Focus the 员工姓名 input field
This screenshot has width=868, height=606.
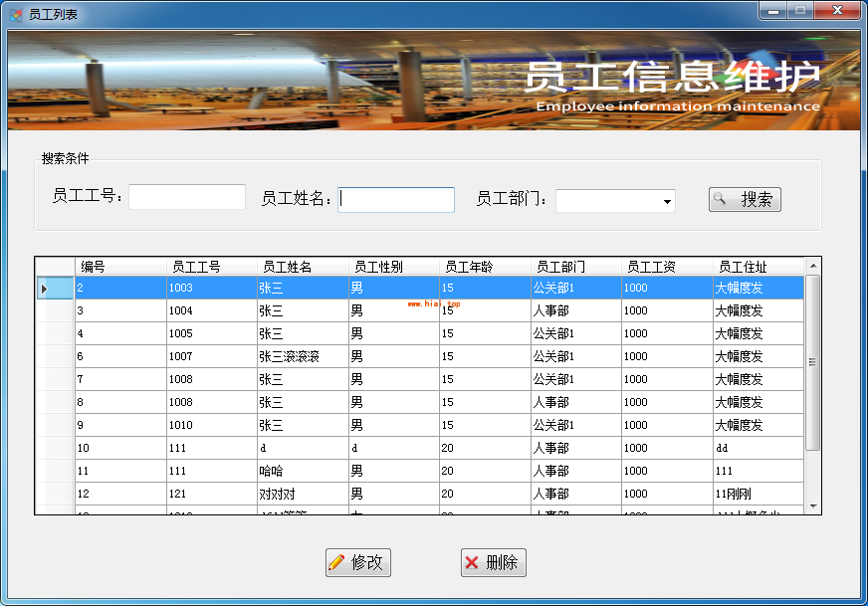tap(396, 199)
